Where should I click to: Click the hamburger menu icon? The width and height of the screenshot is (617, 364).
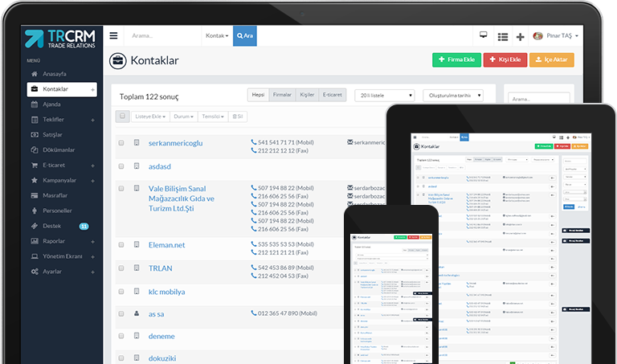click(x=113, y=36)
